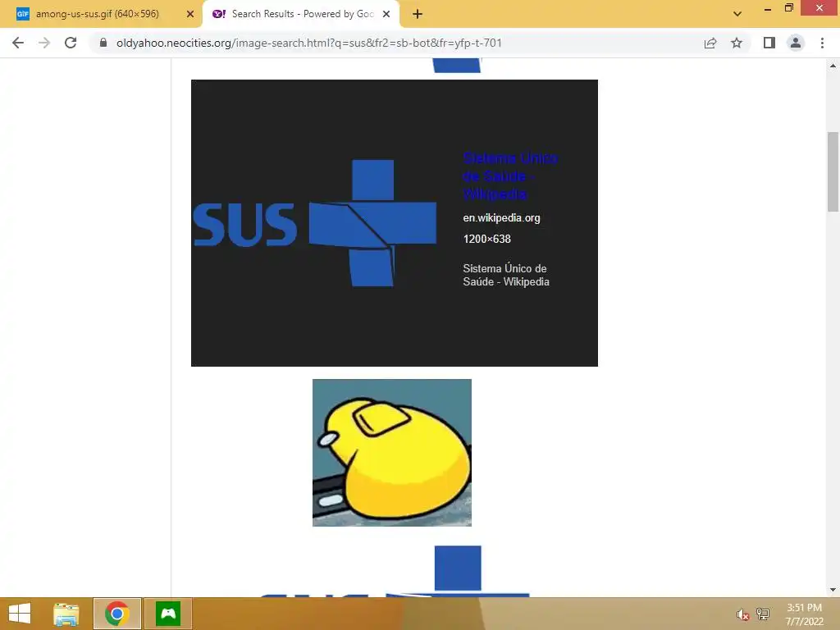Select the Search Results Yahoo tab
The width and height of the screenshot is (840, 630).
[x=302, y=14]
